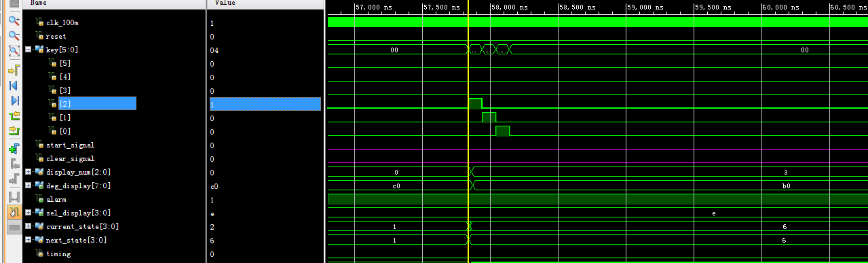Select the start_signal entry in the list

(x=70, y=145)
